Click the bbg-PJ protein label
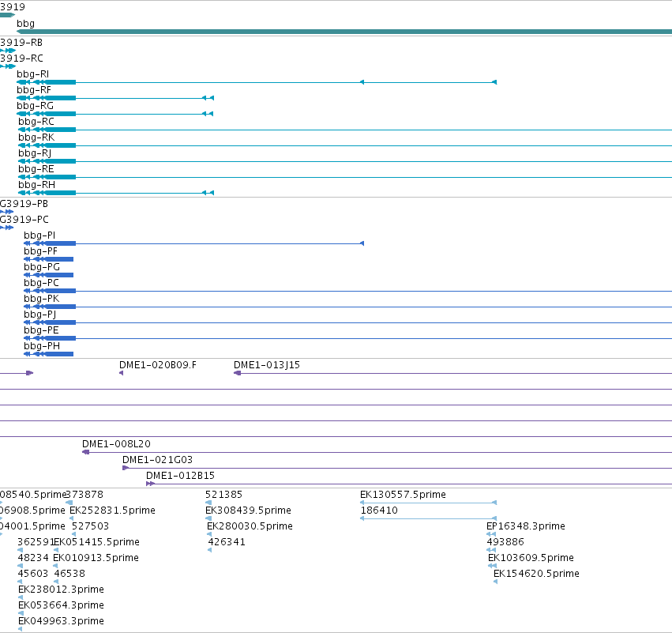Image resolution: width=672 pixels, height=633 pixels. click(39, 315)
